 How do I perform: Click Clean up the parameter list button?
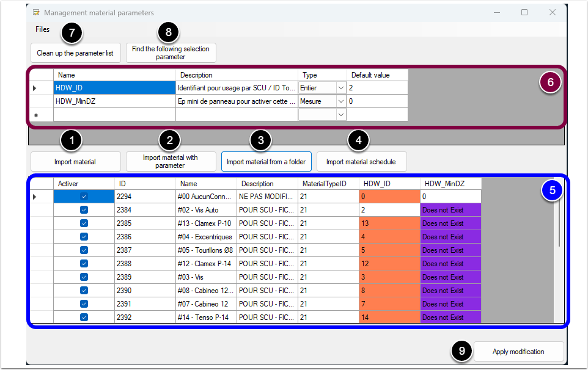click(75, 53)
